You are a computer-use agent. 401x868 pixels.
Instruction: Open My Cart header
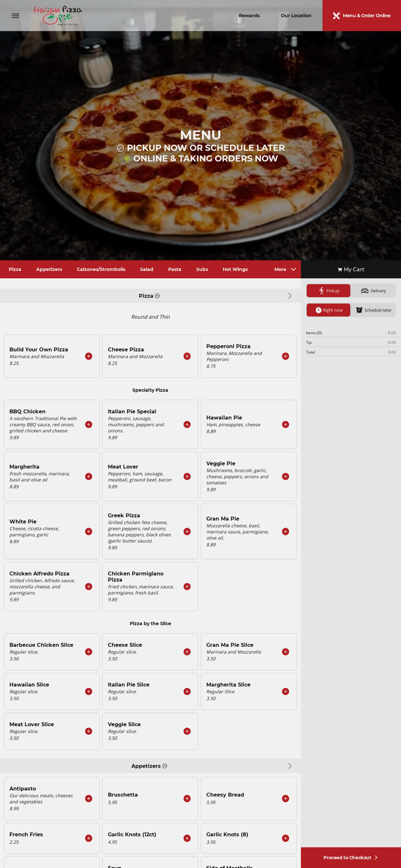pyautogui.click(x=351, y=270)
